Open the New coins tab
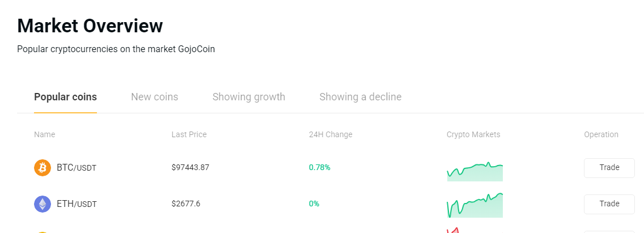This screenshot has height=233, width=644. point(154,97)
